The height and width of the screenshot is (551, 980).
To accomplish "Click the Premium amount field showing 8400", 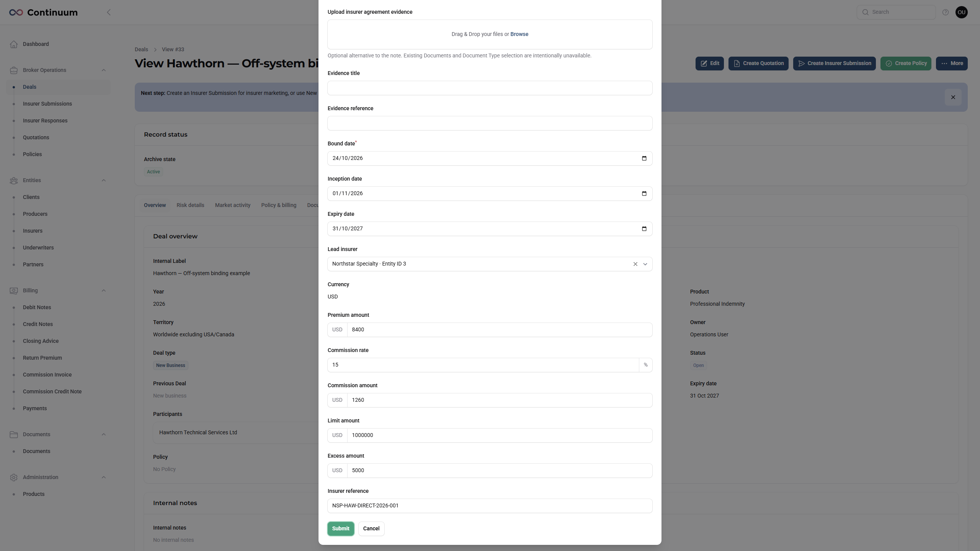I will click(x=500, y=330).
